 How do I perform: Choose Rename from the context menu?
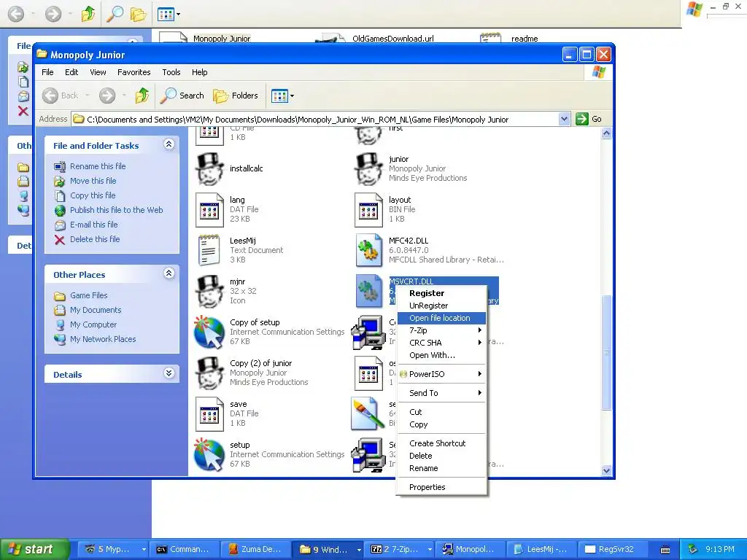point(441,468)
